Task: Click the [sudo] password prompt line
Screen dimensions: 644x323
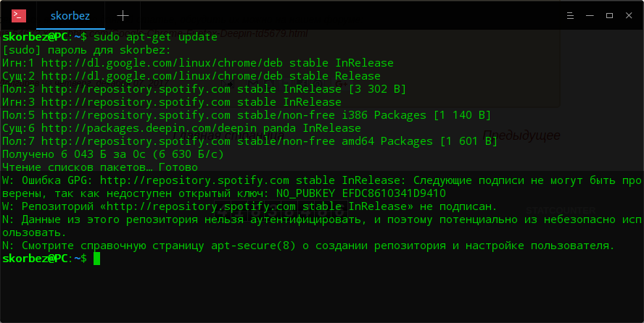Action: click(87, 50)
